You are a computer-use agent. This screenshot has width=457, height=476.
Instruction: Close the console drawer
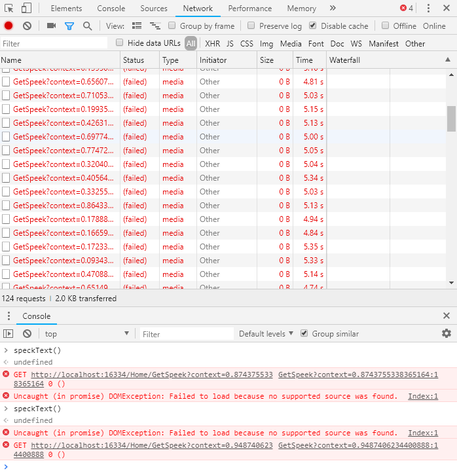click(447, 316)
